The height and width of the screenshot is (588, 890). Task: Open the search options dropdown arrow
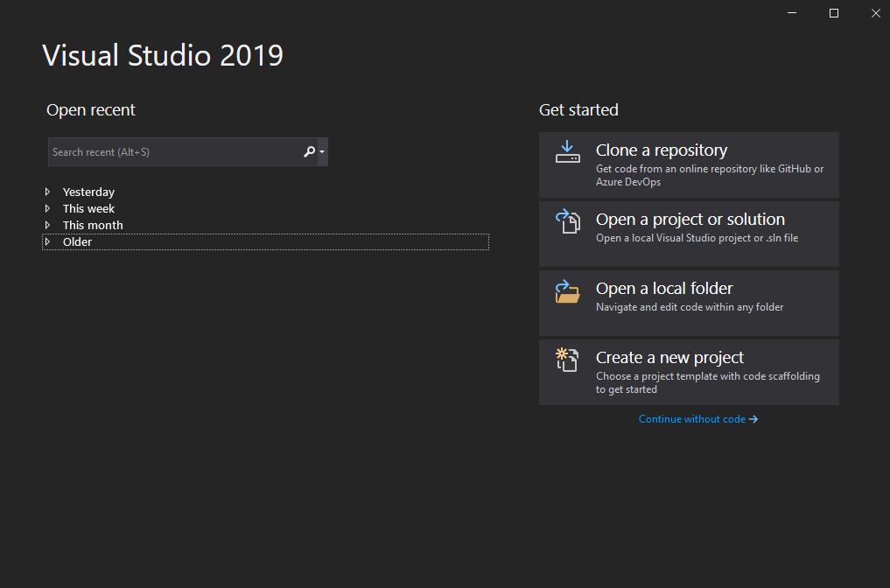[322, 152]
